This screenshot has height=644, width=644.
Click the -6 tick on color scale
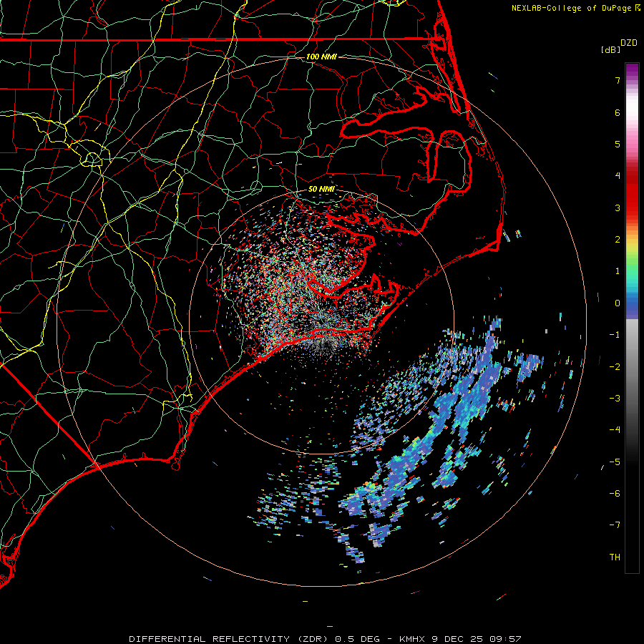pyautogui.click(x=615, y=494)
